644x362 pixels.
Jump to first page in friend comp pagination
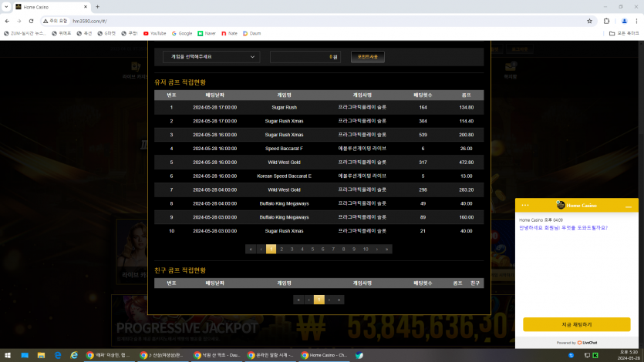(x=298, y=300)
